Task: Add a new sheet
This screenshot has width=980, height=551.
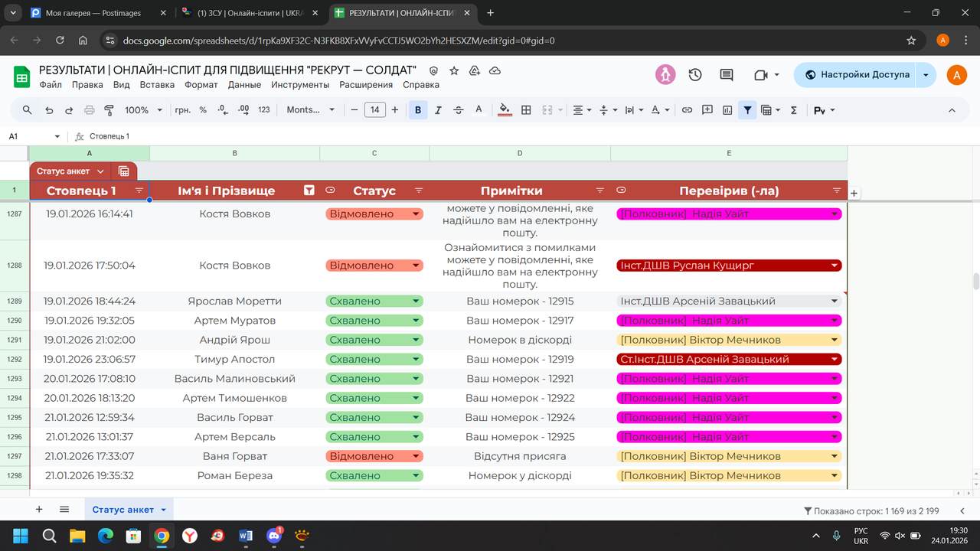Action: 39,509
